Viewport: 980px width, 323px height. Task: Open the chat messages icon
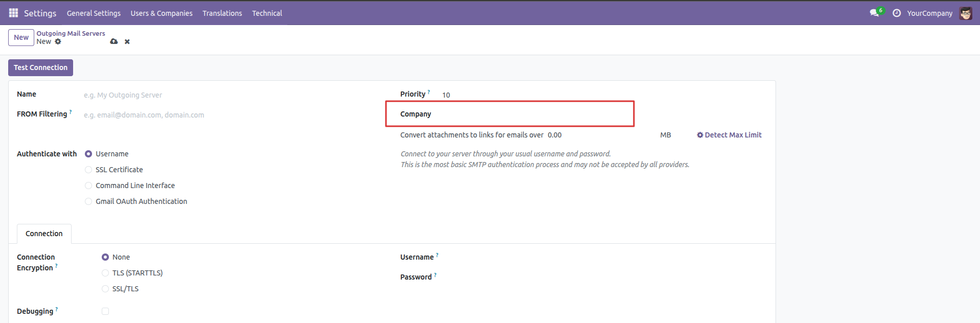pos(874,13)
